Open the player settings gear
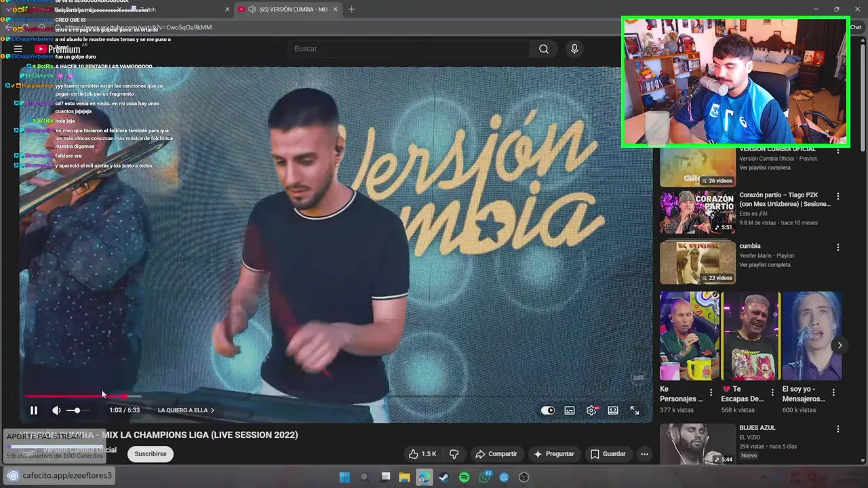 (x=592, y=410)
